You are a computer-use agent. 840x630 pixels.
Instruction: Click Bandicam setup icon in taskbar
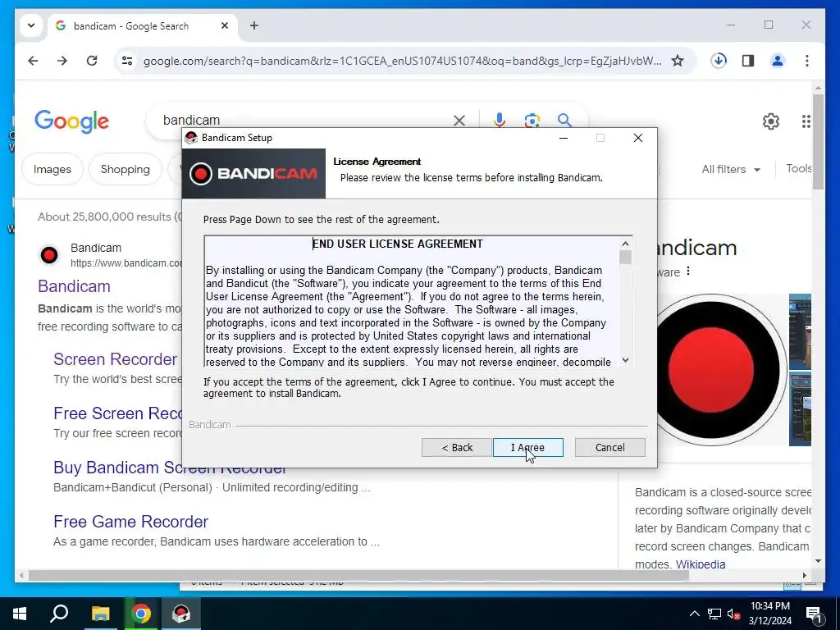pos(181,614)
